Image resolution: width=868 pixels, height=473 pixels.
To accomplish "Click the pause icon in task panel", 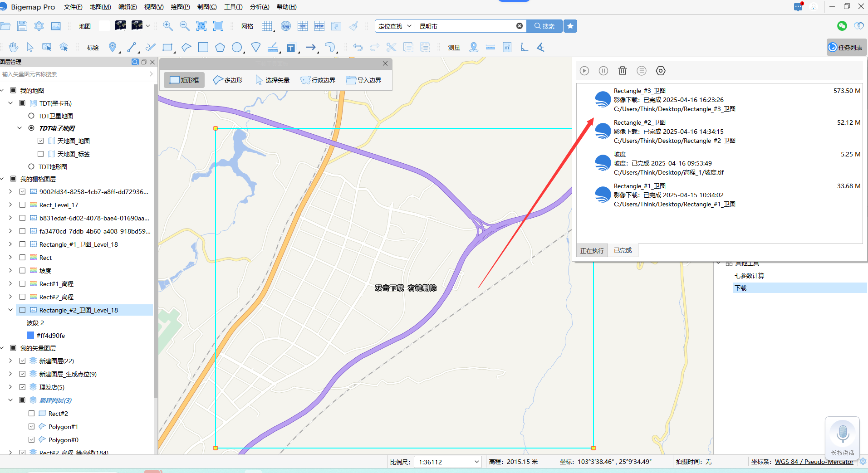I will coord(603,71).
